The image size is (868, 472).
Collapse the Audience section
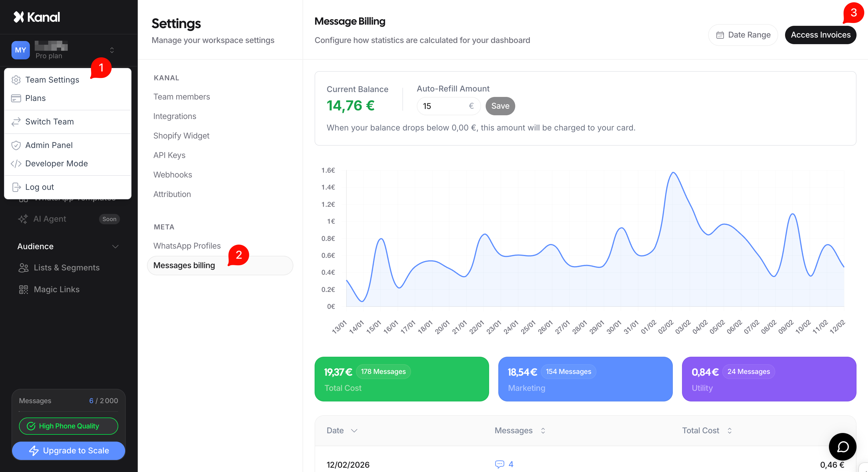tap(115, 246)
